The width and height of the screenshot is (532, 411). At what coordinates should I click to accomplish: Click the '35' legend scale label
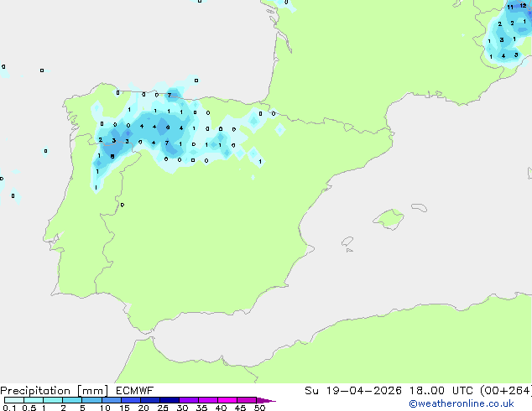201,408
